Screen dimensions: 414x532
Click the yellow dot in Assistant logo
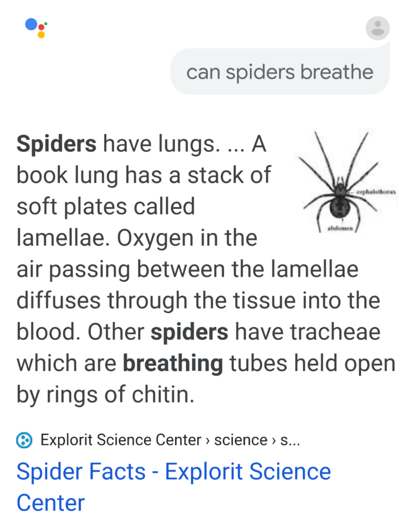42,34
